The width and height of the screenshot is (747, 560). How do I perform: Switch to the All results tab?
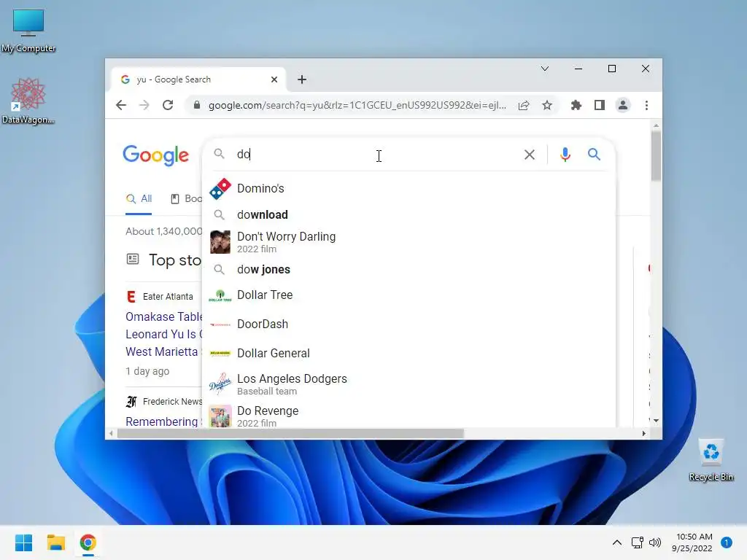pos(139,198)
